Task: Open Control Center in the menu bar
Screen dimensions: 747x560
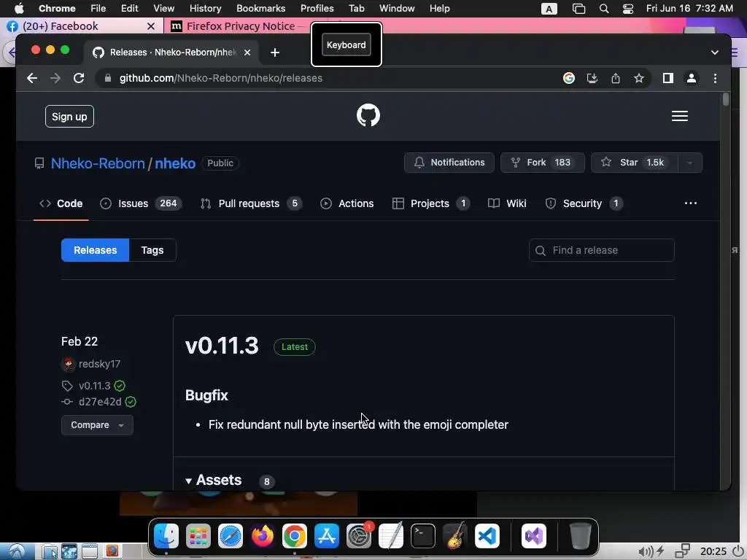Action: click(628, 9)
